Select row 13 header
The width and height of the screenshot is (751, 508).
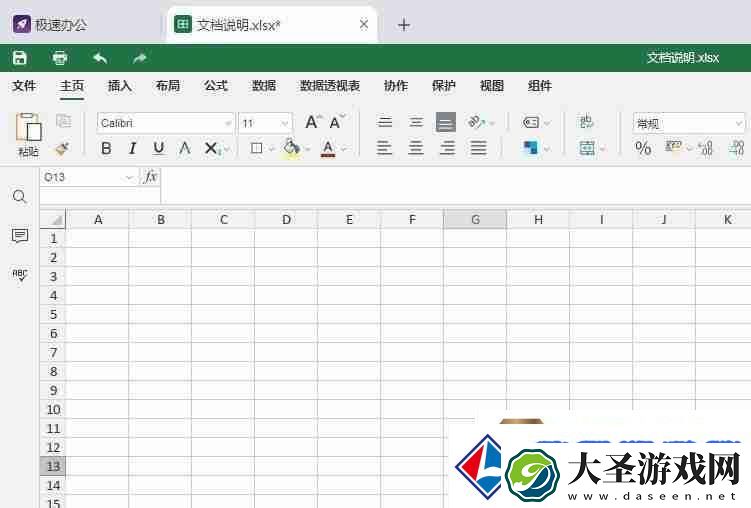coord(53,466)
